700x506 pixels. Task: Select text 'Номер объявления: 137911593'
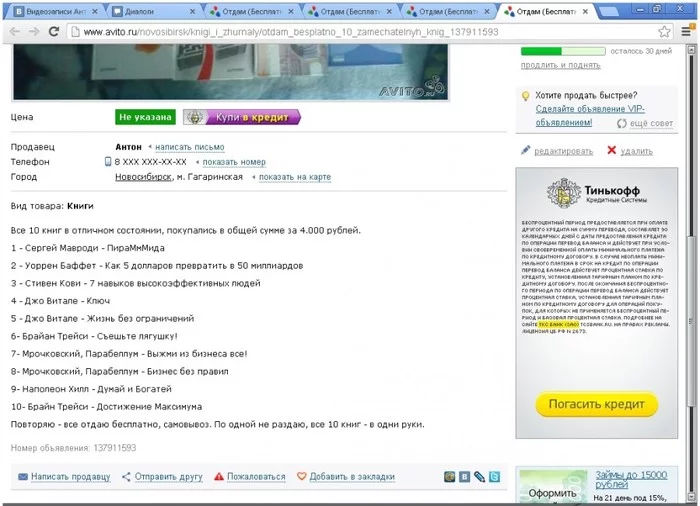[x=73, y=448]
